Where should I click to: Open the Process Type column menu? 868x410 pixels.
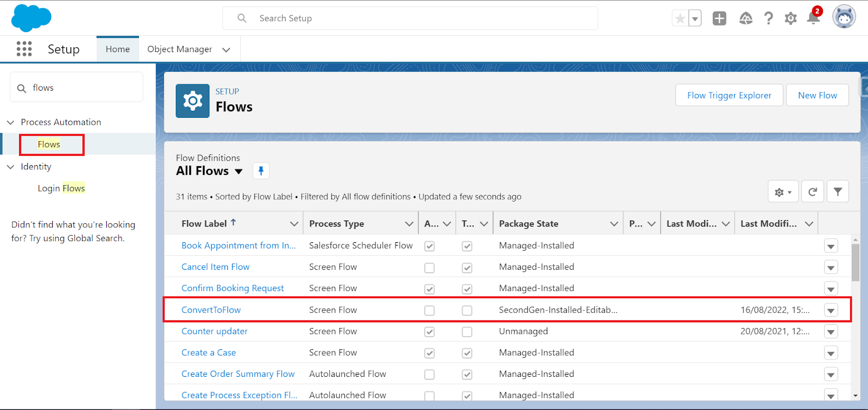[409, 224]
